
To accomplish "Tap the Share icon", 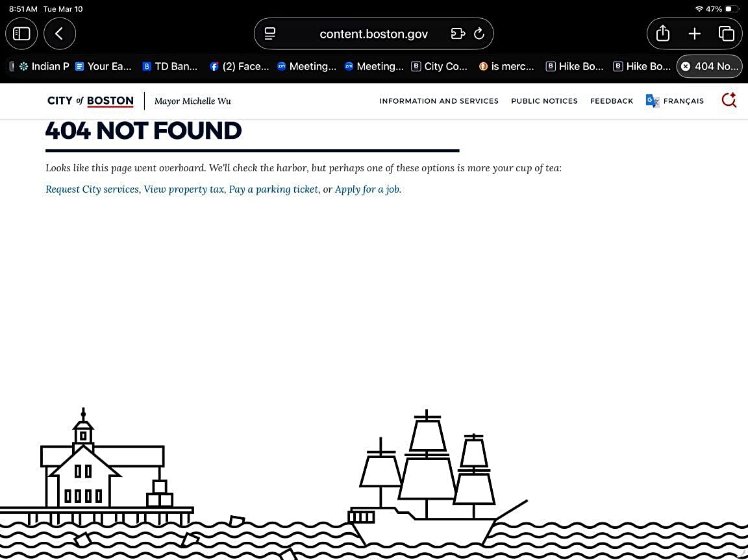I will tap(662, 34).
